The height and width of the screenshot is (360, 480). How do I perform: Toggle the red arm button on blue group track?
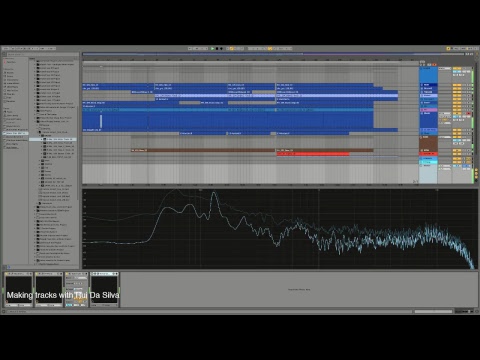[x=468, y=114]
